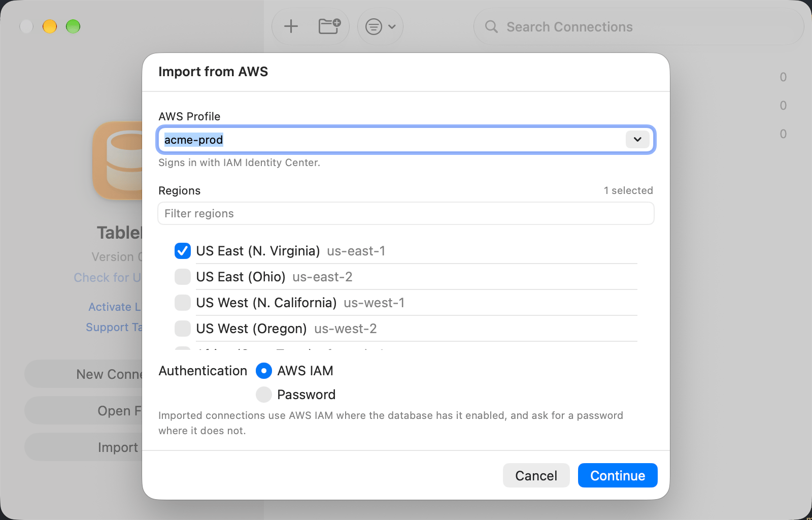Click the new folder group icon
Image resolution: width=812 pixels, height=520 pixels.
[x=329, y=26]
